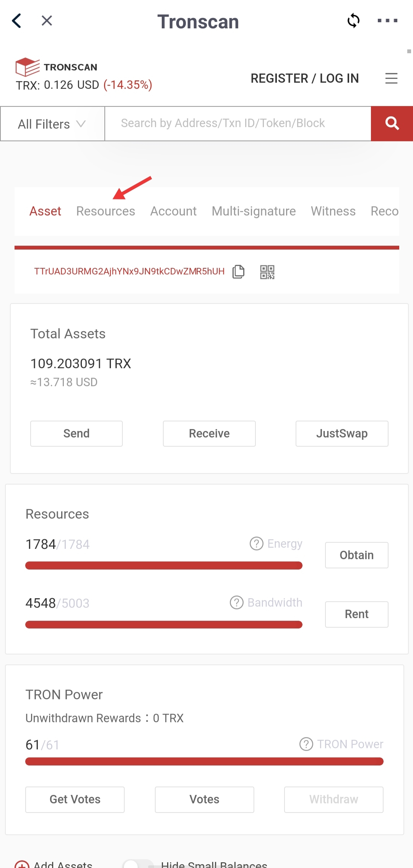This screenshot has height=868, width=413.
Task: Click the Bandwidth help question icon
Action: 236,602
